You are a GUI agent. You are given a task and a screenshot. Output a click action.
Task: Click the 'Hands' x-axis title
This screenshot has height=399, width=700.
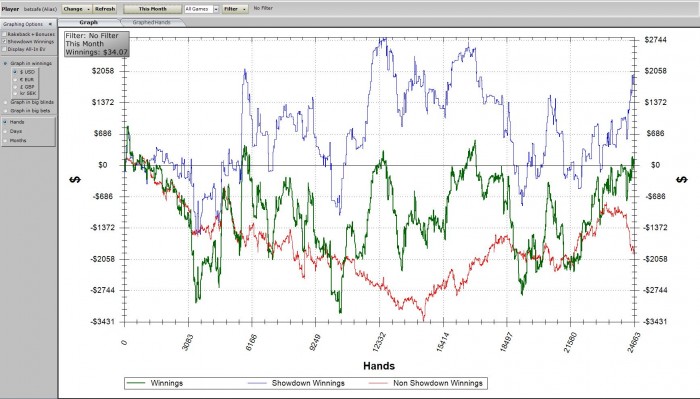[x=379, y=366]
